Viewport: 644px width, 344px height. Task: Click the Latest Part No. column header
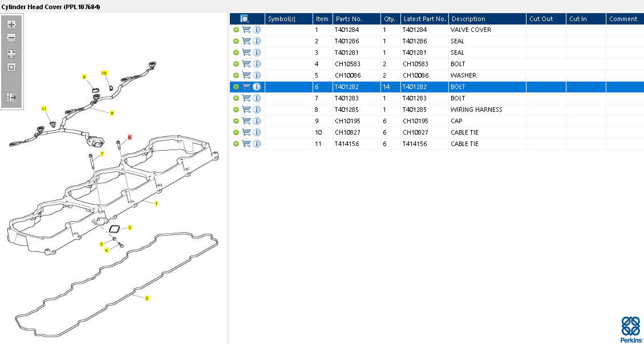point(425,19)
